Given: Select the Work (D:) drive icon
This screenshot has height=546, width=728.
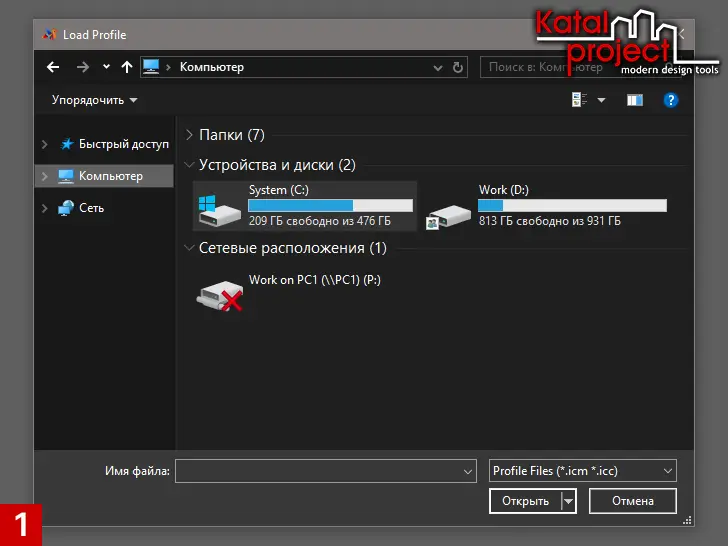Looking at the screenshot, I should (x=448, y=216).
